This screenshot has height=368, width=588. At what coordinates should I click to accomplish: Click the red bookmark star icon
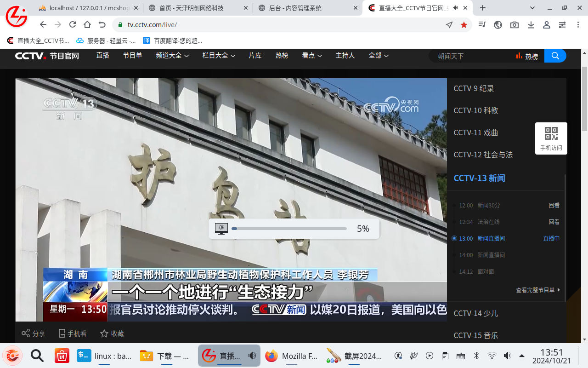[464, 25]
